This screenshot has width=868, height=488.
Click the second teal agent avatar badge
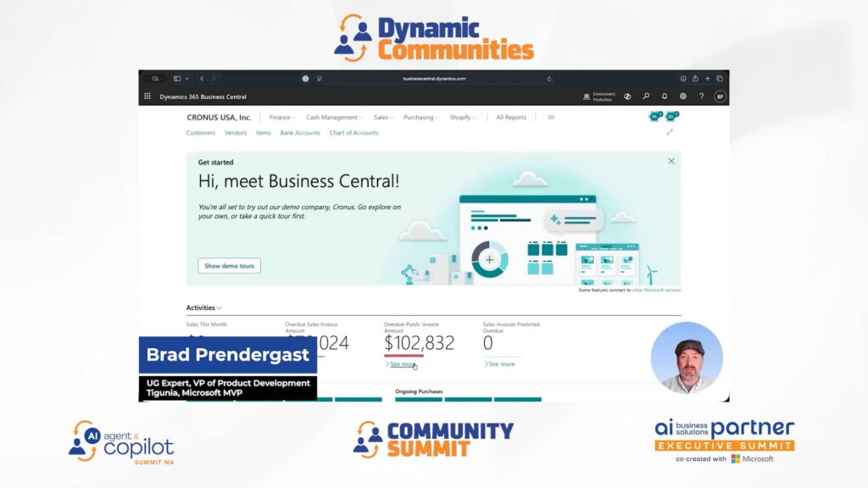[672, 116]
